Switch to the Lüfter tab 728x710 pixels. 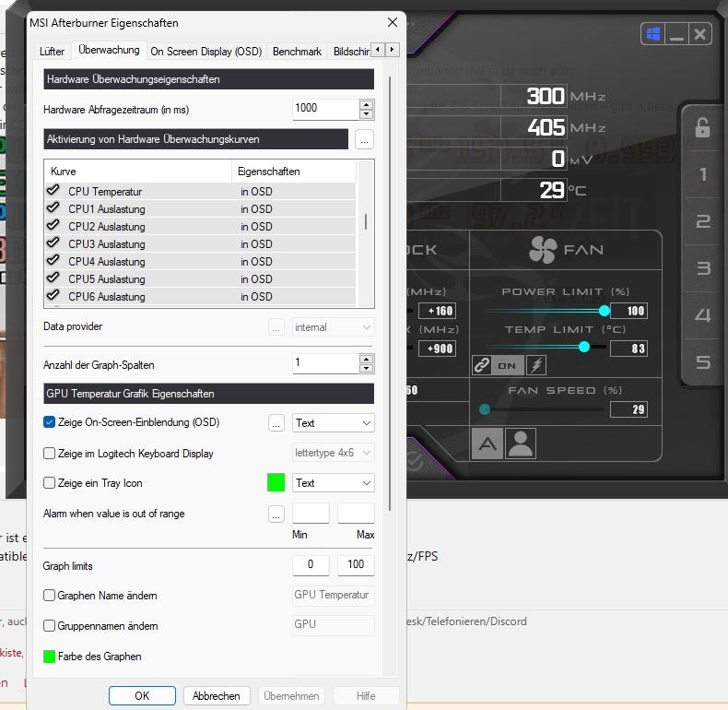point(52,51)
